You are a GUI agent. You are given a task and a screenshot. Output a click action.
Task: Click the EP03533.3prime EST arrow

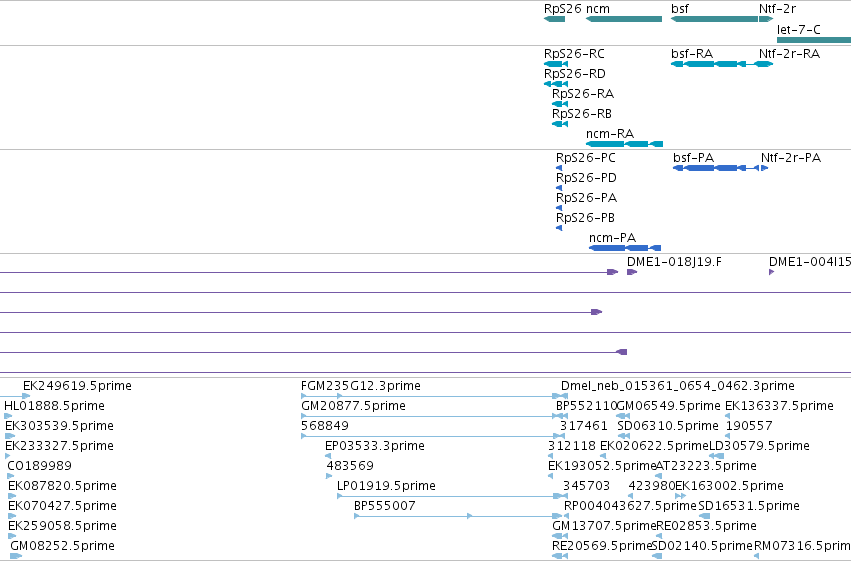tap(328, 456)
